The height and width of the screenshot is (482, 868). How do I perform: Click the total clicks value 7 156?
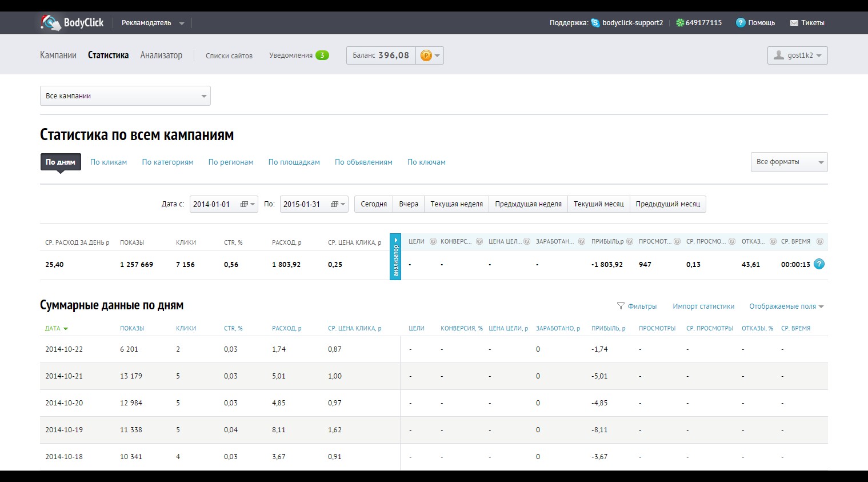pyautogui.click(x=185, y=265)
